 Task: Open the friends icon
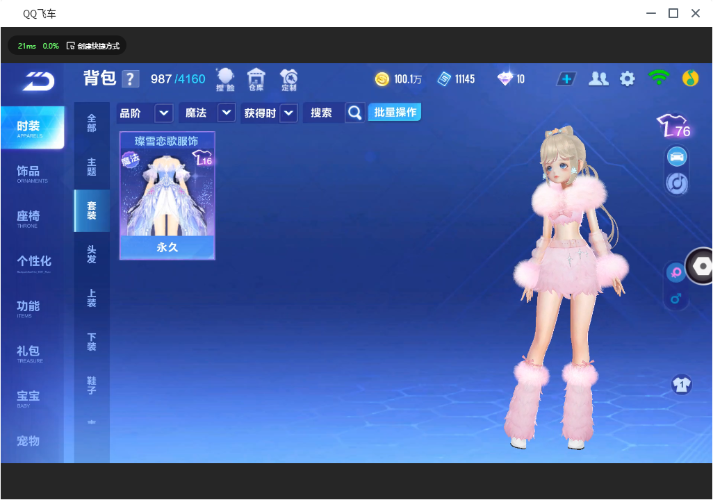598,79
